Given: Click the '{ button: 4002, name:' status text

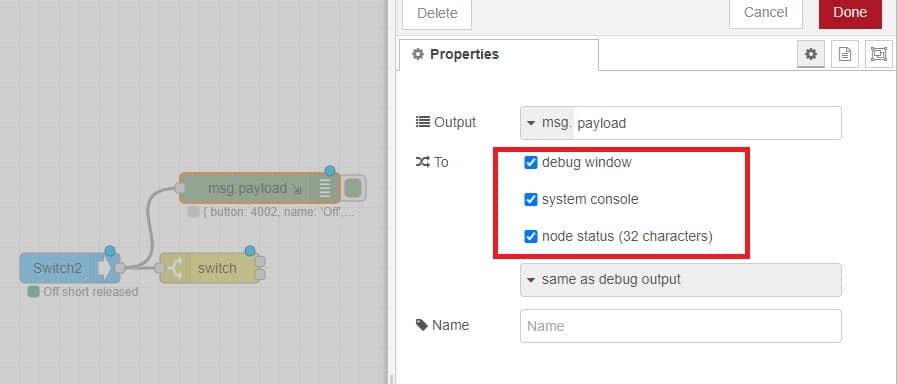Looking at the screenshot, I should tap(279, 212).
